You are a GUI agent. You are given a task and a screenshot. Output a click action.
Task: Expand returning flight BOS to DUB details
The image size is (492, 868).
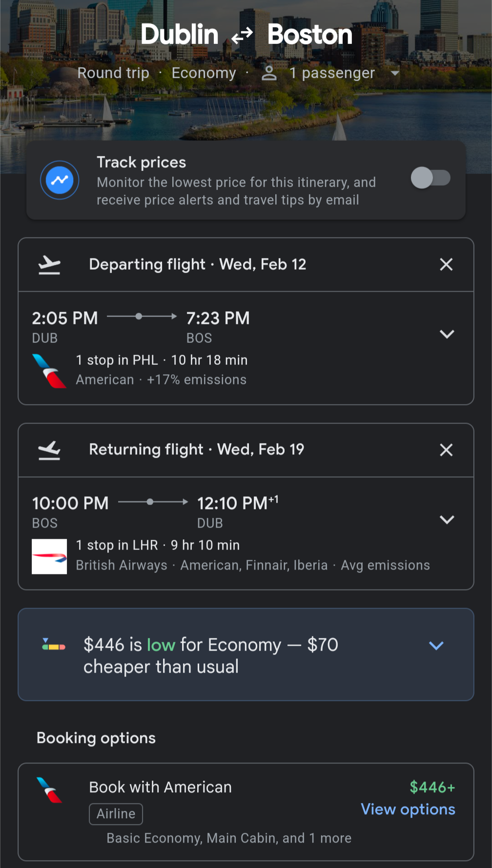(x=447, y=519)
